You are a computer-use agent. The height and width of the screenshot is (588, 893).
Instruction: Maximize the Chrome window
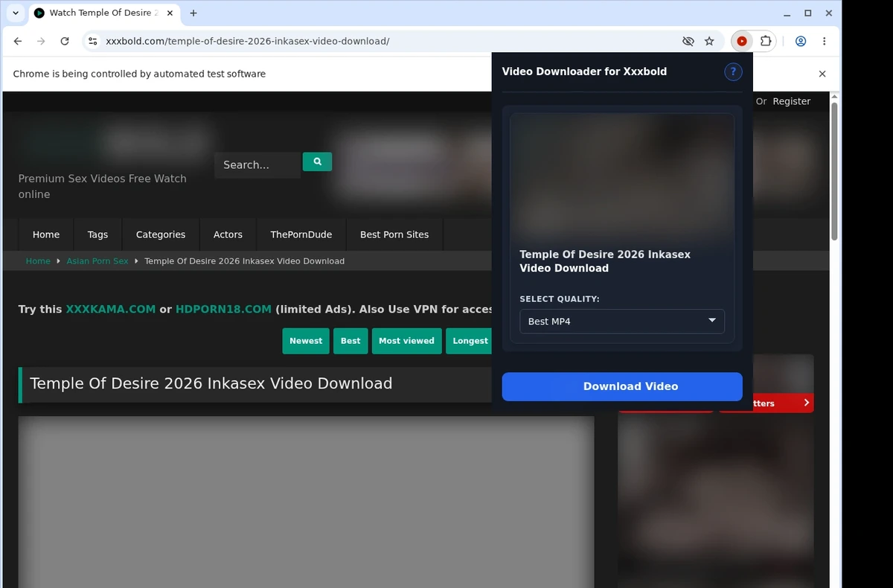coord(808,13)
